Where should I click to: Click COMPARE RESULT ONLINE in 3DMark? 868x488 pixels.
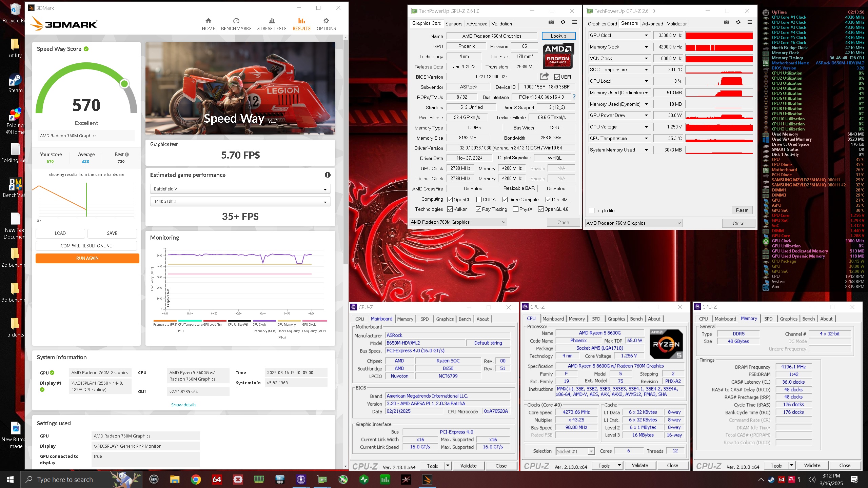click(86, 246)
